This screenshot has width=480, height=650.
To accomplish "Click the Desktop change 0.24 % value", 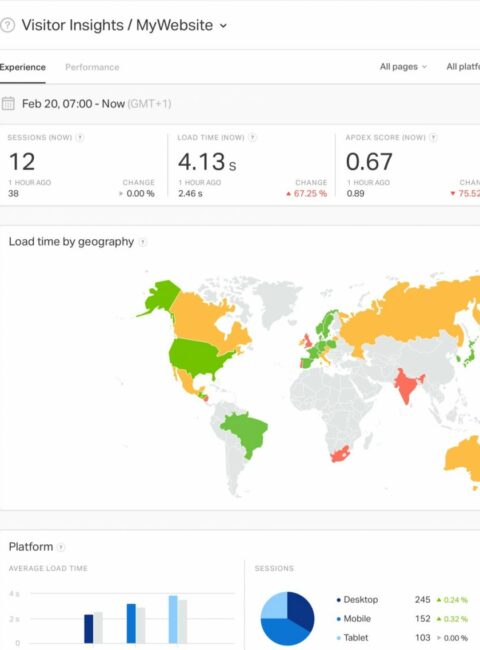I will [452, 600].
